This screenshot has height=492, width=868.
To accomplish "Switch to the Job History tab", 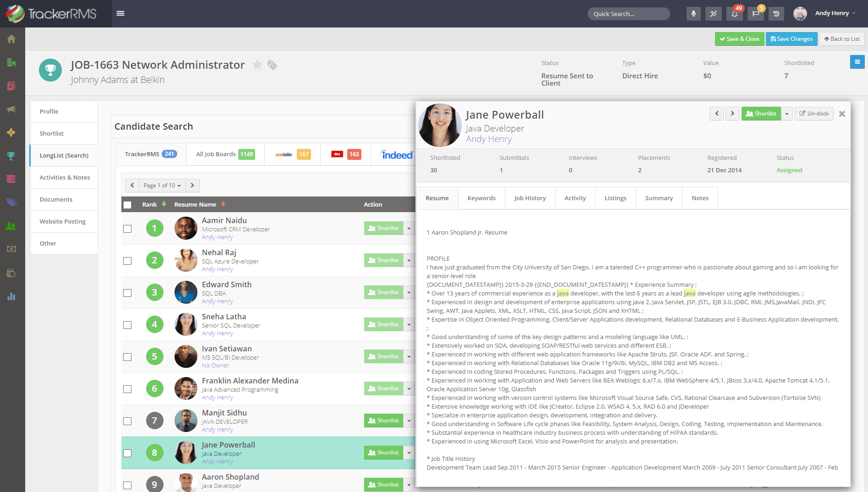I will pyautogui.click(x=530, y=198).
